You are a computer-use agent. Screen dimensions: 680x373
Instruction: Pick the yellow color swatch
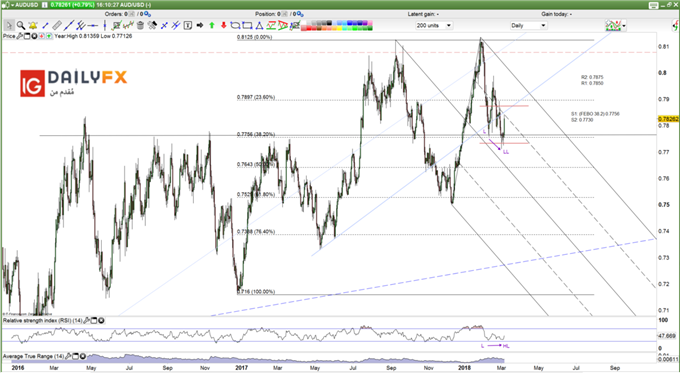click(340, 28)
